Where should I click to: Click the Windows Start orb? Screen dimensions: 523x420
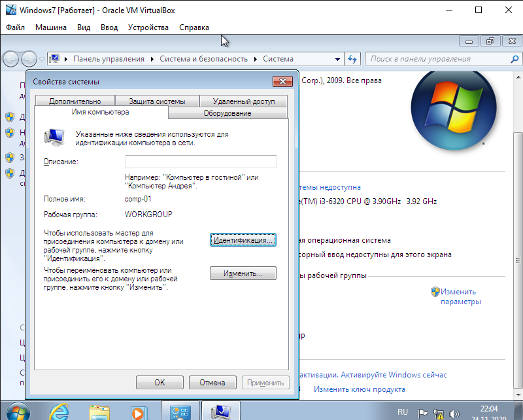pyautogui.click(x=18, y=411)
